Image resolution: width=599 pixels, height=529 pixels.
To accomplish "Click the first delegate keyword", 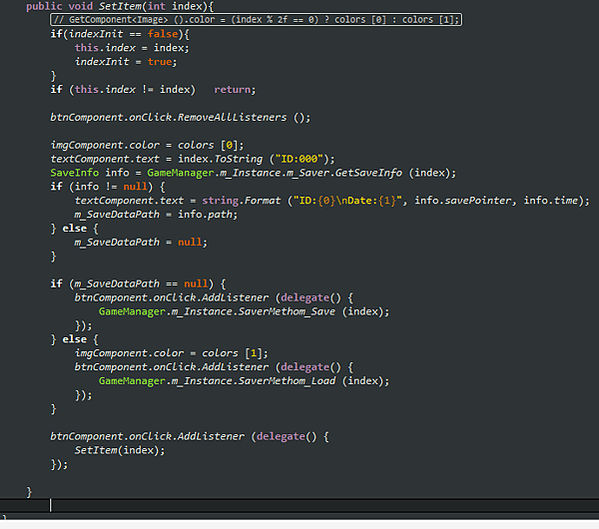I will tap(305, 298).
